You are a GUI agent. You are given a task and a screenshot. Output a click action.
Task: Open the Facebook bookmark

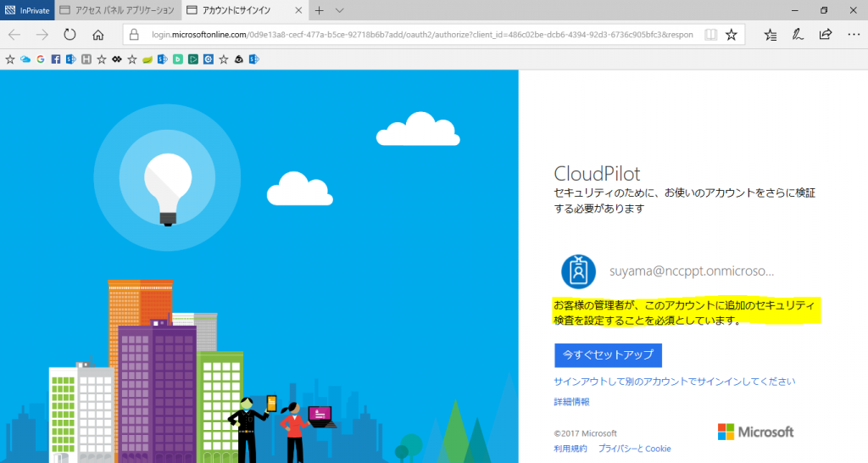[56, 59]
